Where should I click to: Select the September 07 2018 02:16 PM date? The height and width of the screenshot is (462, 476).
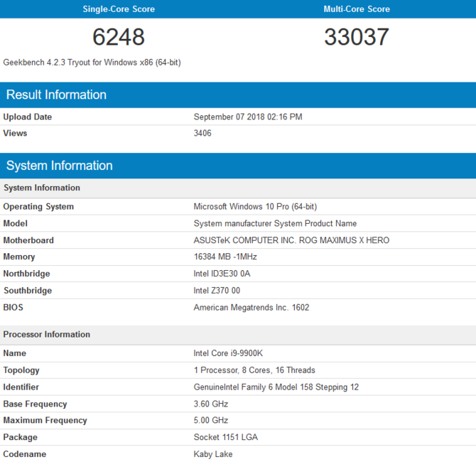coord(248,117)
